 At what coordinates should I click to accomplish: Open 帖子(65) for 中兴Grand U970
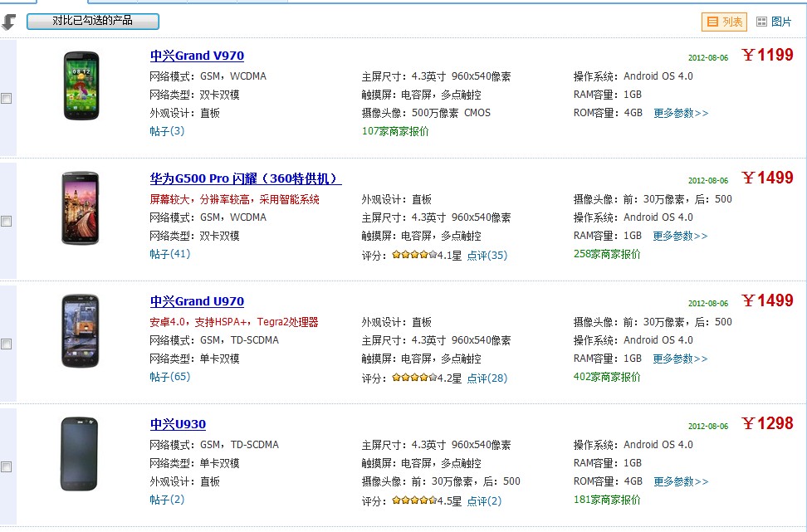170,377
